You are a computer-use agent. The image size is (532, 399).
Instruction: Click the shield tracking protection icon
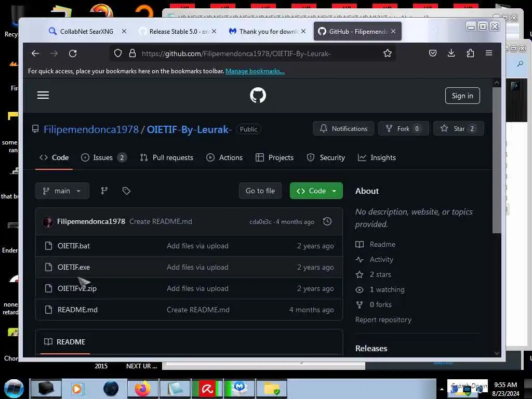click(118, 54)
